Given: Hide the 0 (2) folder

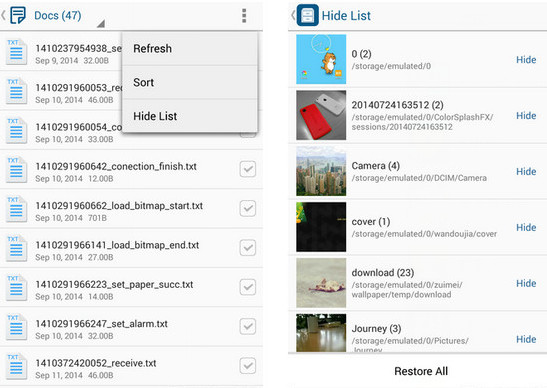Looking at the screenshot, I should [x=526, y=60].
